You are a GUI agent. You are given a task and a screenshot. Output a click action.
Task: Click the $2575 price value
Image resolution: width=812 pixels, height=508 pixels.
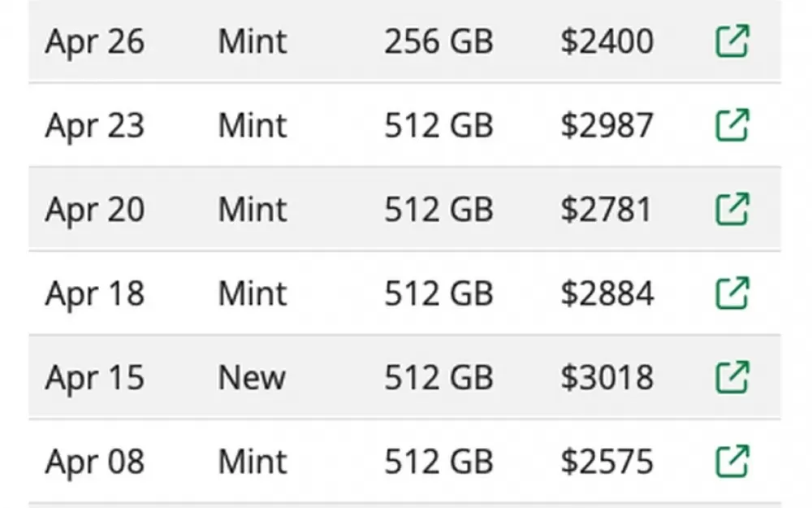pos(607,462)
